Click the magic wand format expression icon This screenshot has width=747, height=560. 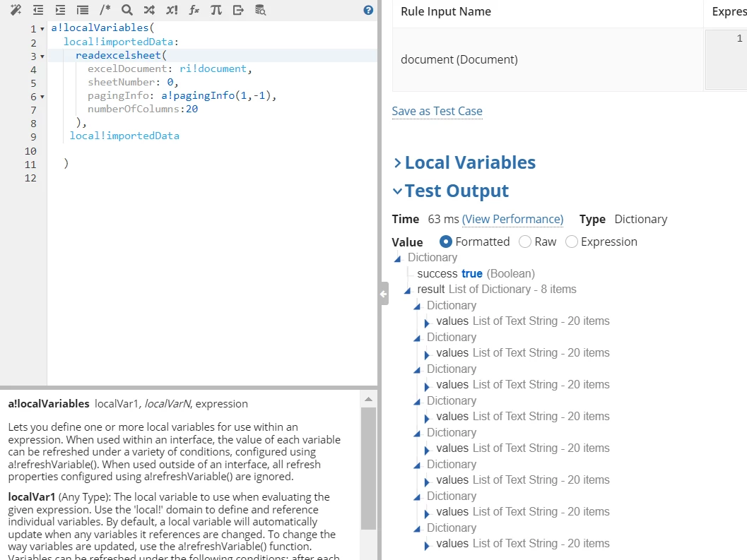(x=16, y=10)
